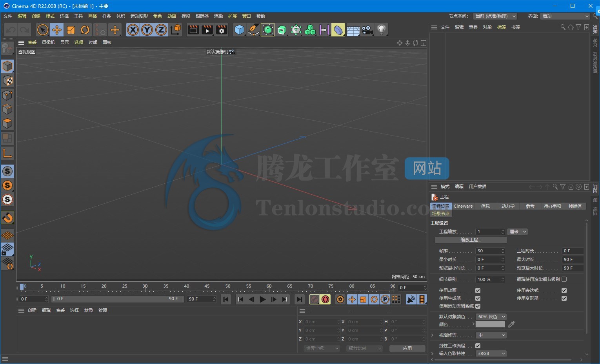Open the MoGraph cloner green cubes icon
Image resolution: width=600 pixels, height=364 pixels.
tap(310, 30)
